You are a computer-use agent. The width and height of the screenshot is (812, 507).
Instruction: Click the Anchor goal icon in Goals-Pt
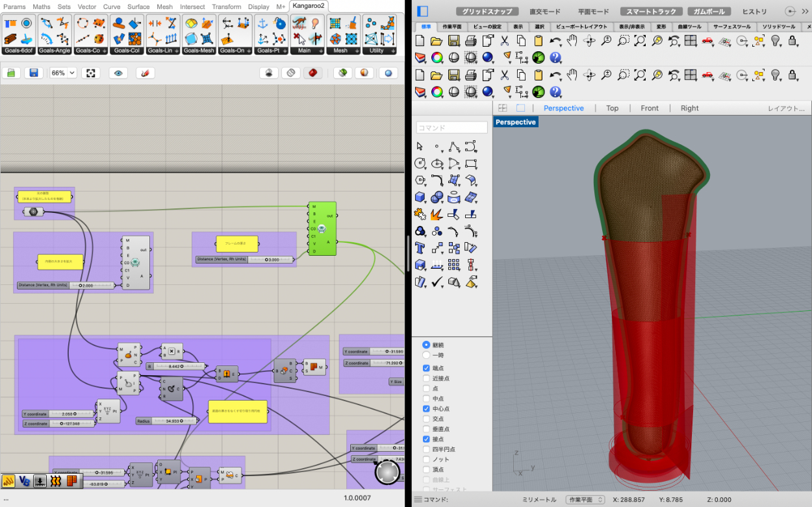pyautogui.click(x=263, y=23)
